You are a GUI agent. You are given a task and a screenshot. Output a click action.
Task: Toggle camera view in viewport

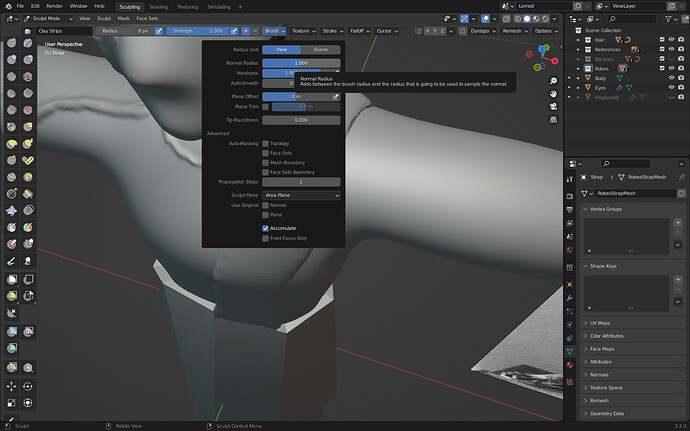tap(553, 107)
